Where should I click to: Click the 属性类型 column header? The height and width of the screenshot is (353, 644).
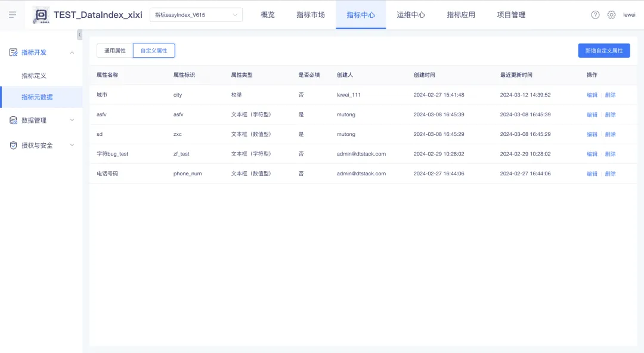point(241,75)
